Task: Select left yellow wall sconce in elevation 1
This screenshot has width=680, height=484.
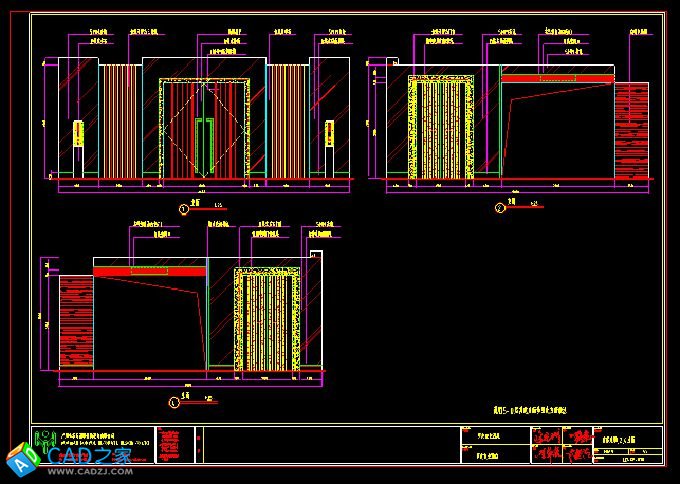Action: pyautogui.click(x=78, y=134)
